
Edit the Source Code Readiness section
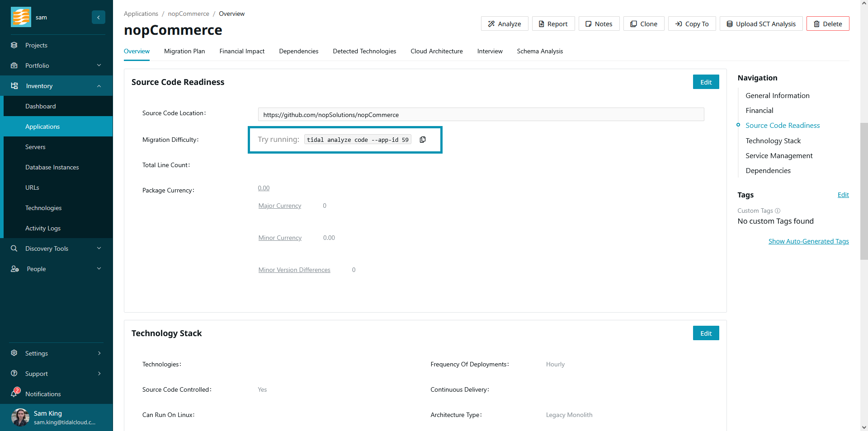coord(706,82)
